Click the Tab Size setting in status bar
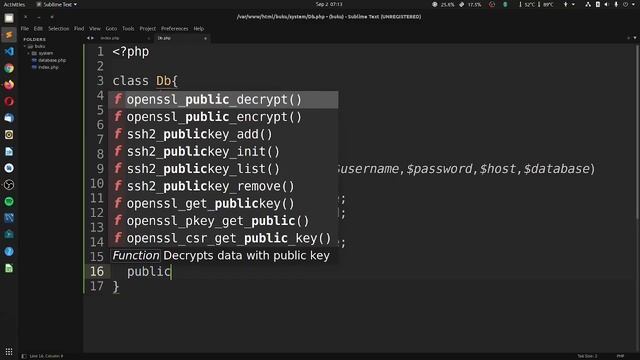This screenshot has width=640, height=360. coord(587,356)
